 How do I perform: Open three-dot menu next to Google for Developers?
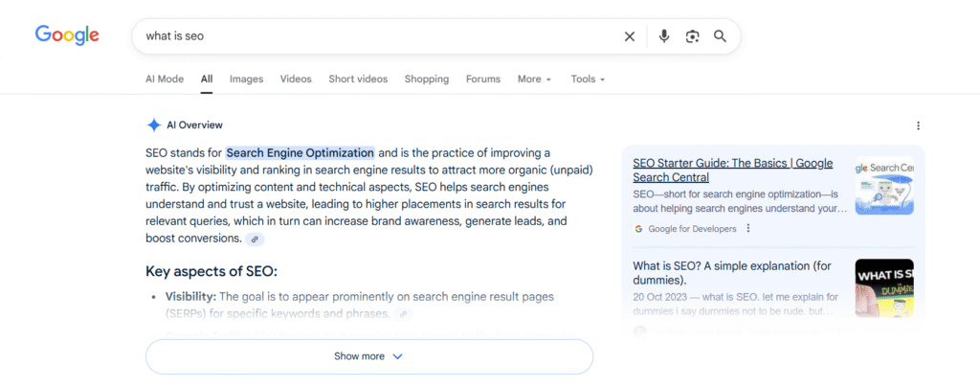(748, 228)
